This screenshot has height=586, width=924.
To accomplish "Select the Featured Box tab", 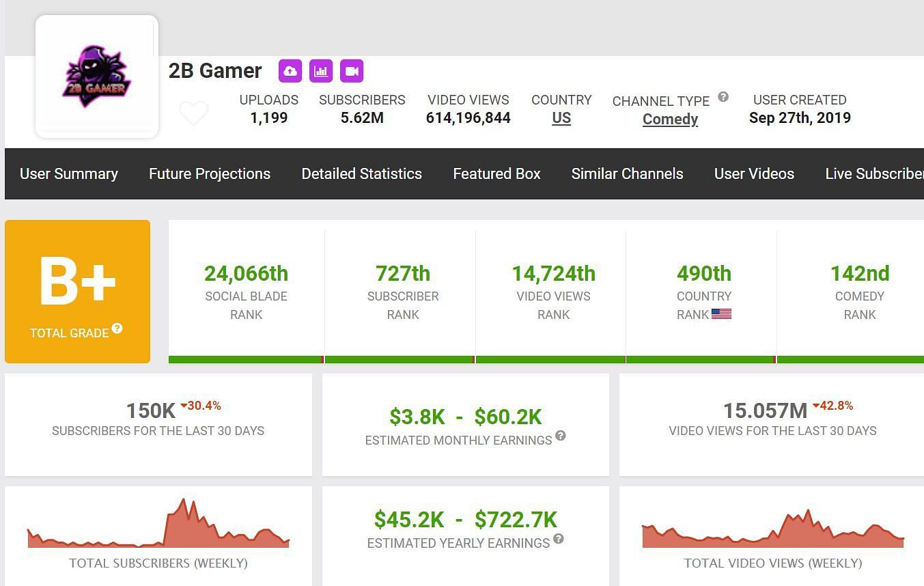I will (x=496, y=174).
